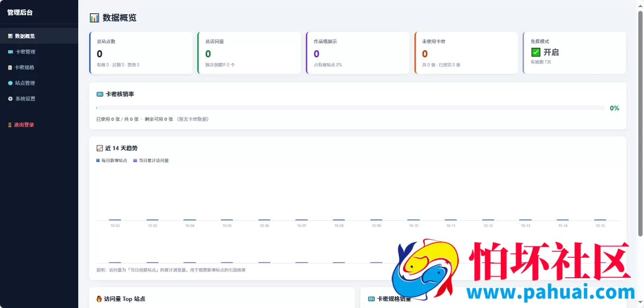Click the 独立创建IP 0 个 text
This screenshot has height=308, width=644.
point(220,65)
